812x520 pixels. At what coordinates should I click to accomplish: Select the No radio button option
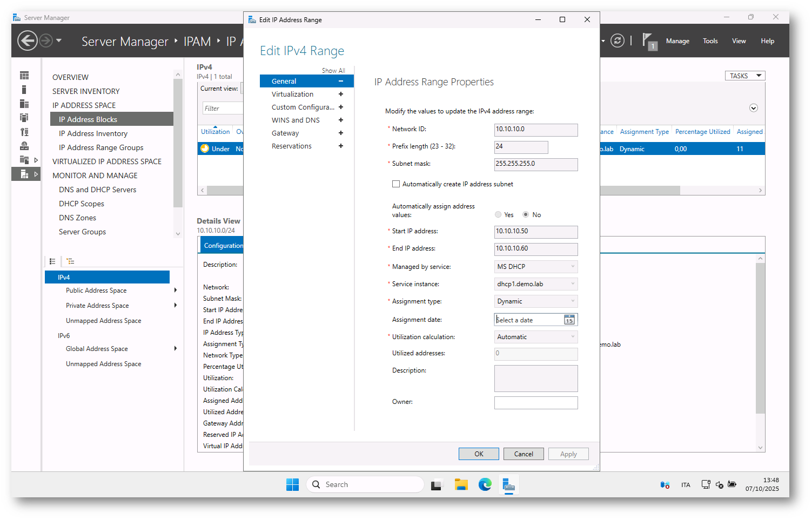click(526, 215)
